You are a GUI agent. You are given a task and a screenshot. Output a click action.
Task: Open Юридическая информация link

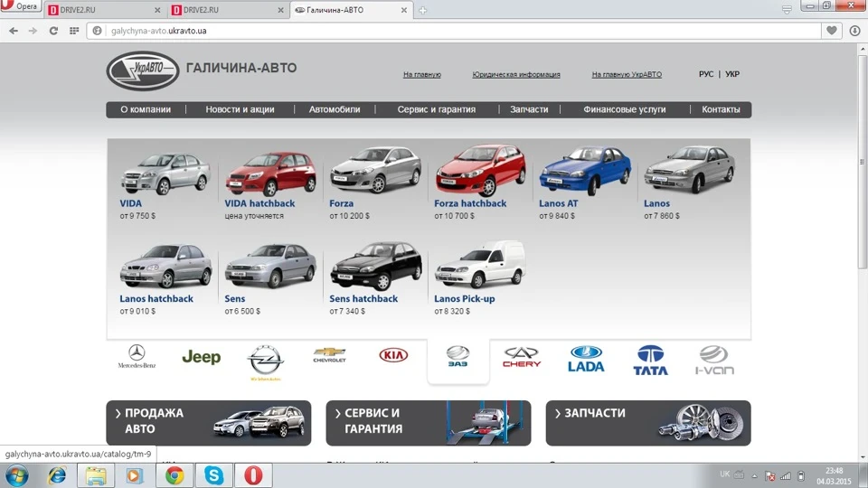(516, 74)
